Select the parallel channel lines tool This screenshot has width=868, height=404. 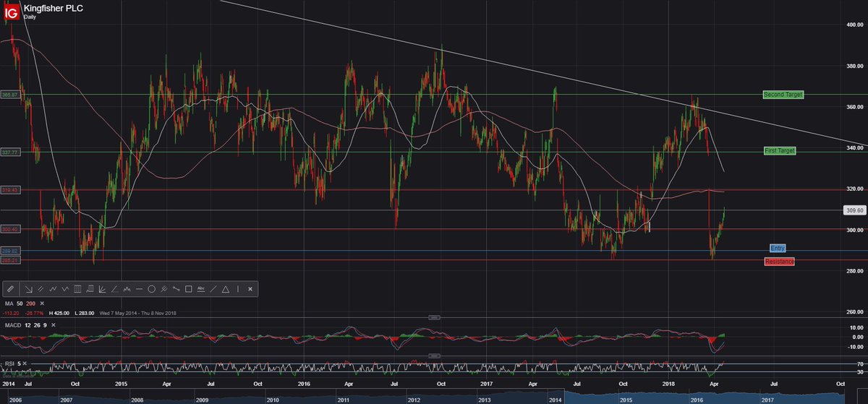point(41,289)
